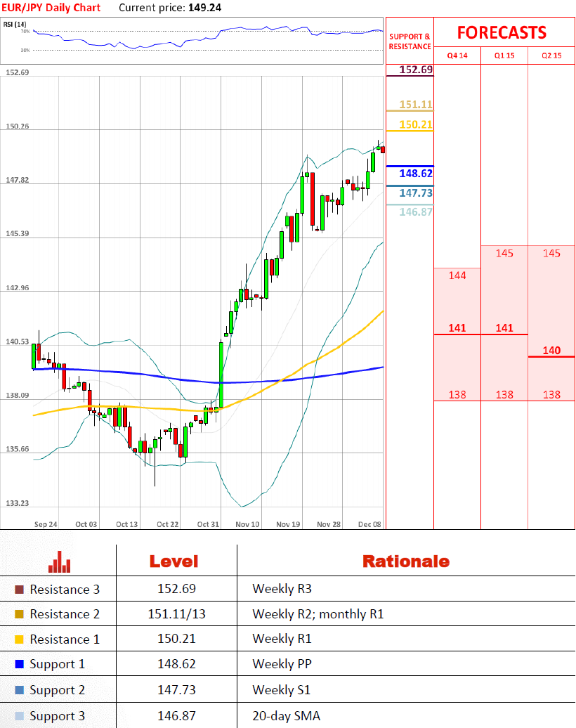Click the 133.23 price axis label

point(17,503)
